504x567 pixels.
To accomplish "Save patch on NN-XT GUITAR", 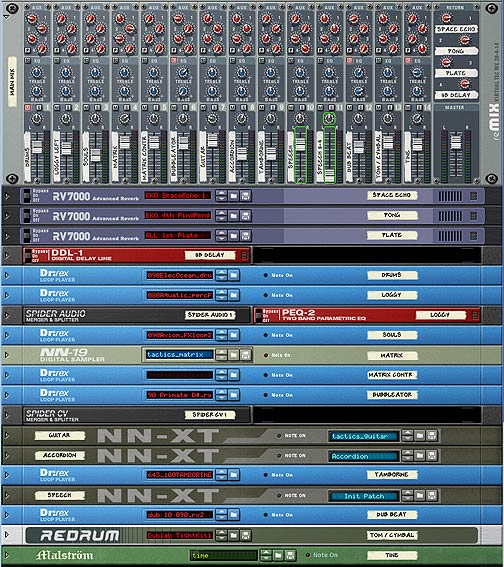I will point(432,436).
